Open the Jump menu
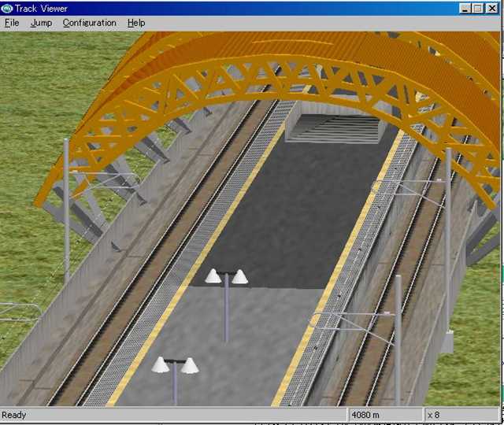 [x=41, y=23]
